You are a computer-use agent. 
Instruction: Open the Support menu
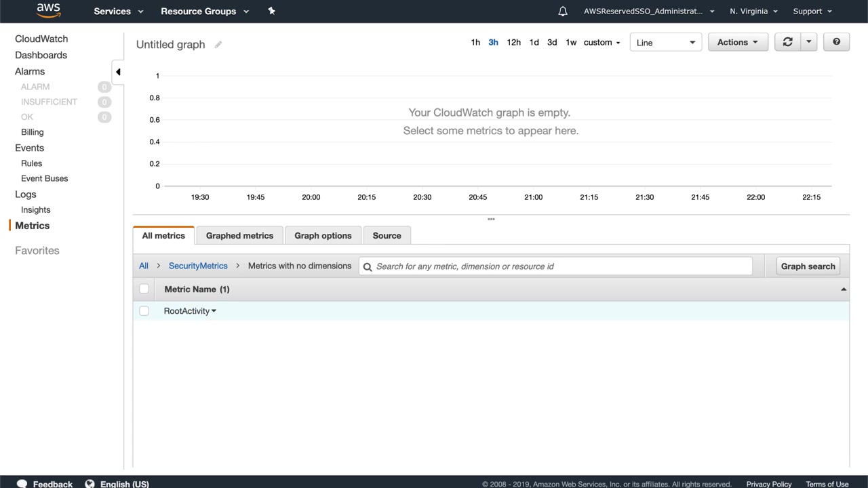(x=812, y=11)
